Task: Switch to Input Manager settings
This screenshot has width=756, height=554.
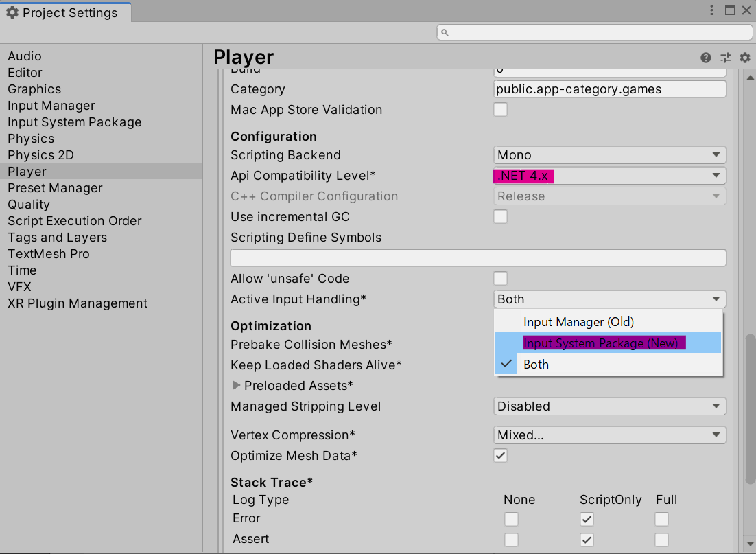Action: [x=51, y=105]
